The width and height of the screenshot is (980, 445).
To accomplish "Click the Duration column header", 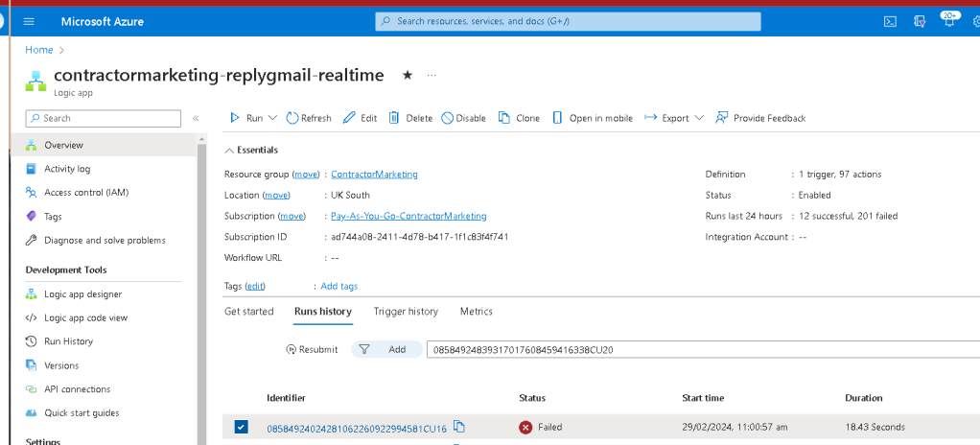I will coord(864,397).
